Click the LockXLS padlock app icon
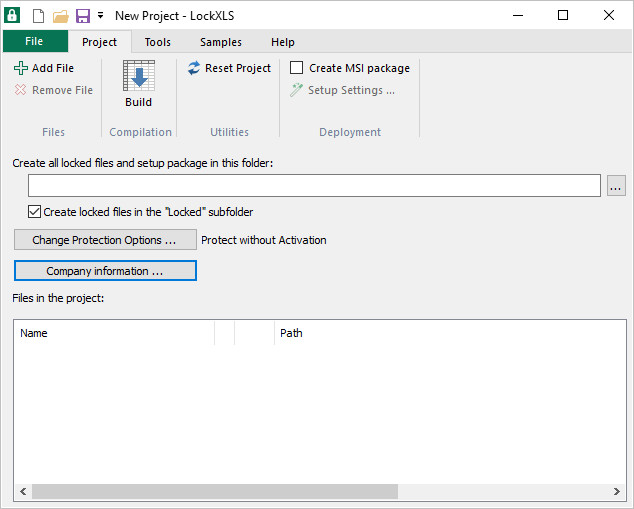This screenshot has height=509, width=634. pyautogui.click(x=12, y=15)
